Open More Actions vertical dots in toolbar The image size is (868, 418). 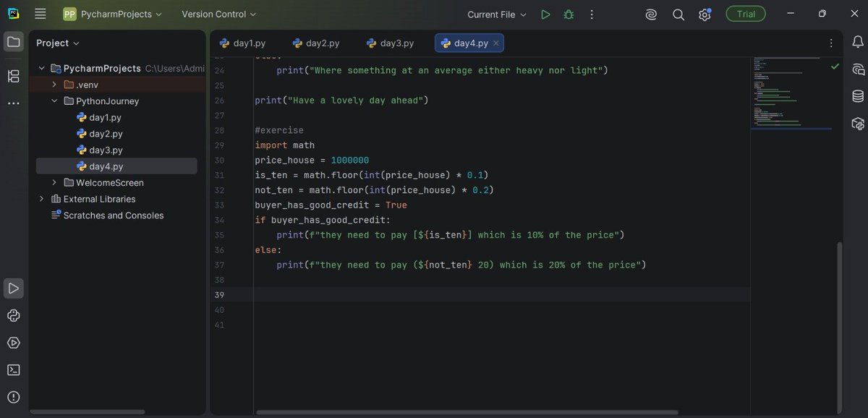[x=592, y=14]
